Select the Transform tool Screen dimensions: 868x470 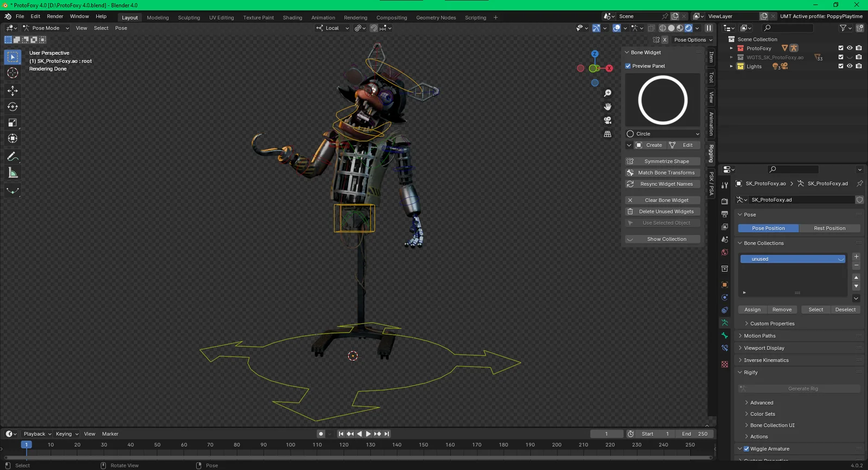coord(12,138)
